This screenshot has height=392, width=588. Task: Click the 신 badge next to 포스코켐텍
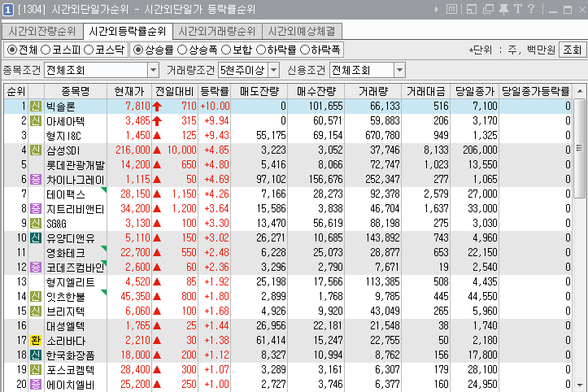pyautogui.click(x=36, y=369)
